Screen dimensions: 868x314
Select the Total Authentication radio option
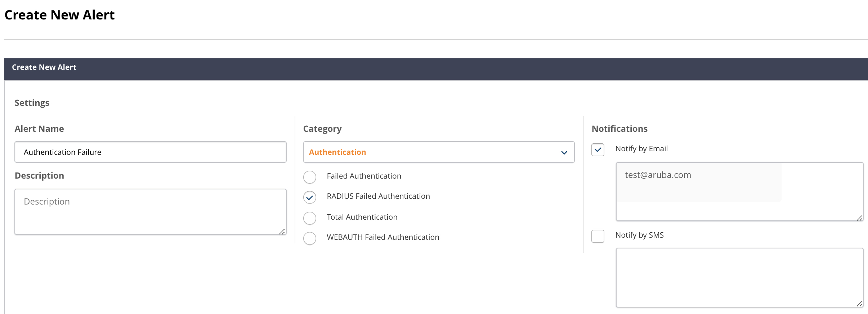click(310, 218)
